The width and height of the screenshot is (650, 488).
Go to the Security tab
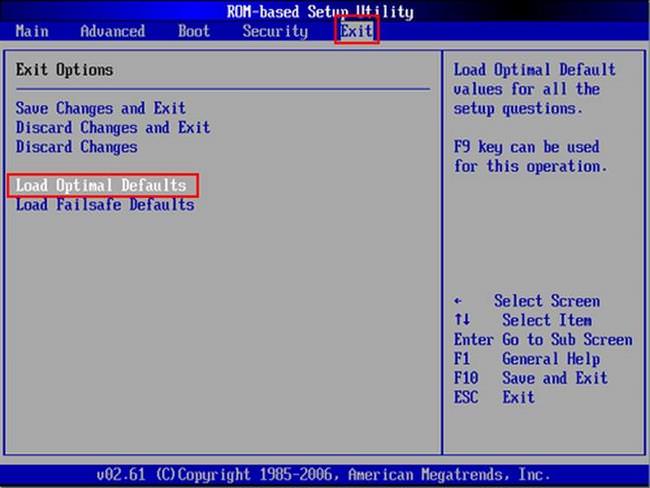pos(275,32)
